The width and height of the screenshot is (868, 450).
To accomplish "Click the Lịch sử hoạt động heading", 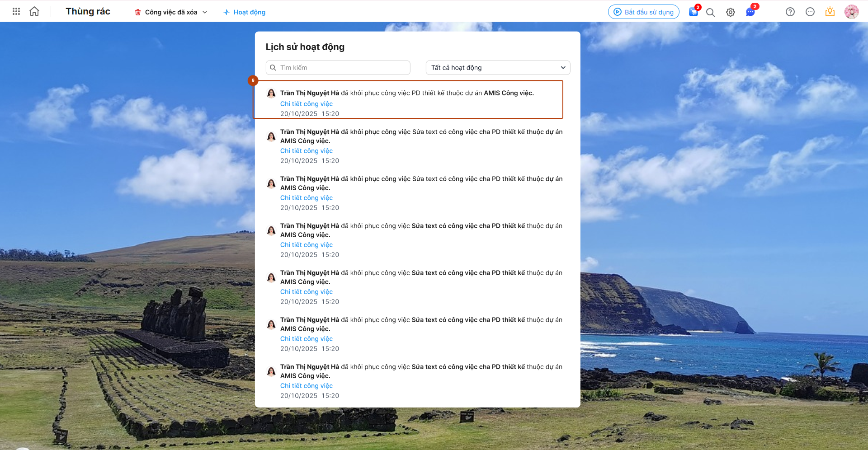I will pos(305,47).
